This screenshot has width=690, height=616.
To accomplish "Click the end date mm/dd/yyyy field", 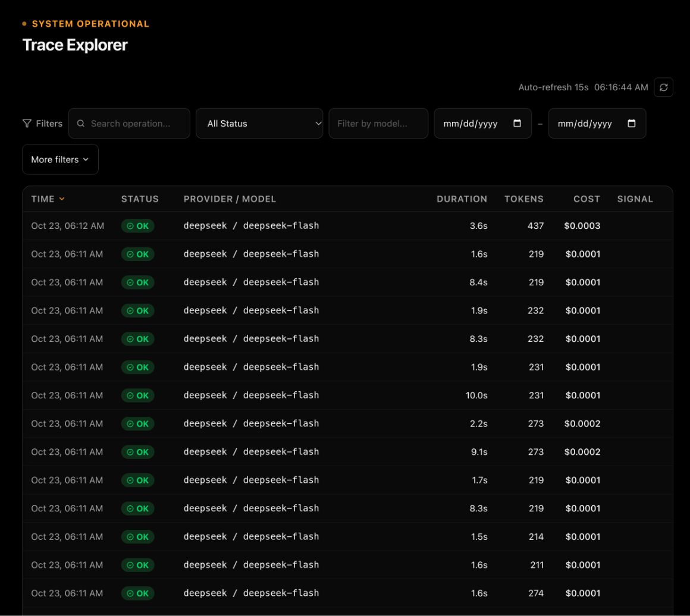I will (597, 124).
